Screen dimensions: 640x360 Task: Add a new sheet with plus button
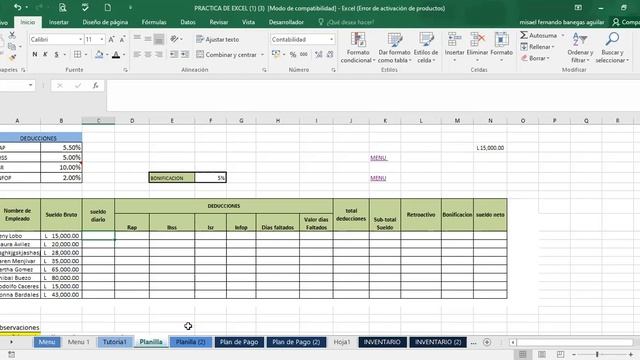(487, 342)
